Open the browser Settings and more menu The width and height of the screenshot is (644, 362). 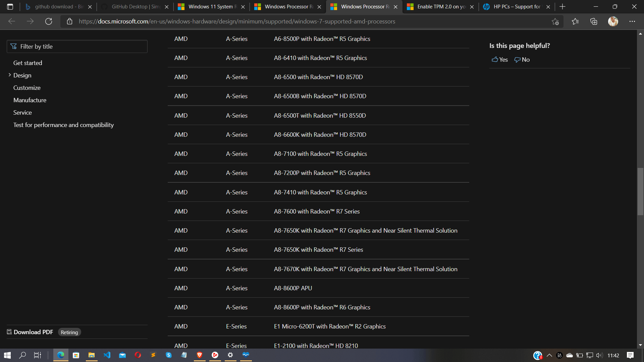pos(632,21)
